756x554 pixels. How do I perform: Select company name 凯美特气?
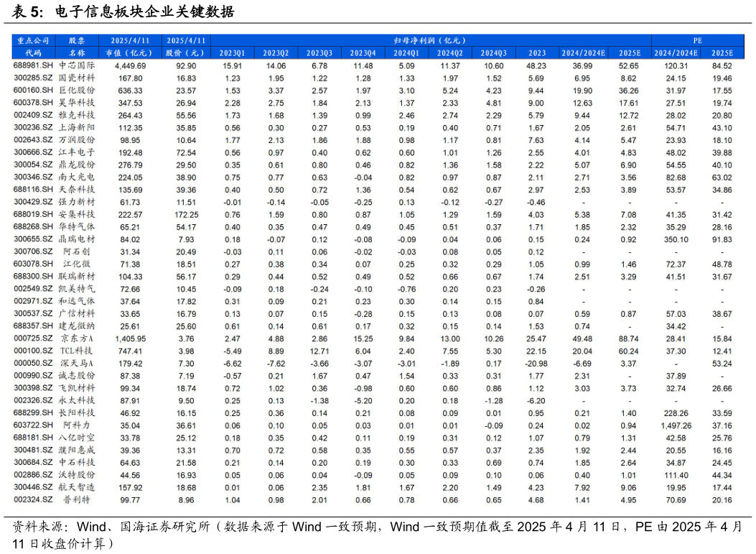(x=77, y=289)
